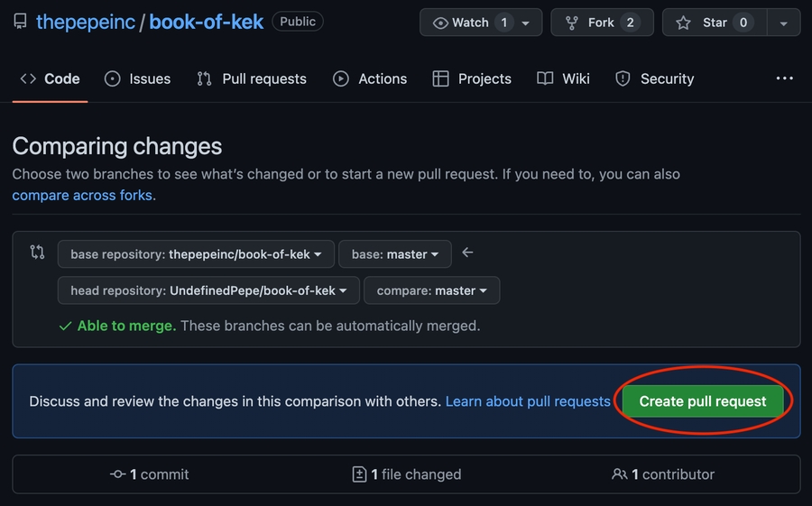Click the contributors people icon
This screenshot has width=812, height=506.
619,474
